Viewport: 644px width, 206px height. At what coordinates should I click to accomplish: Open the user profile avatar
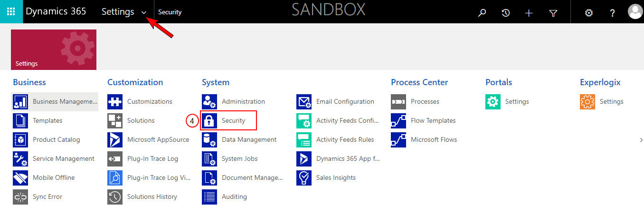click(635, 12)
